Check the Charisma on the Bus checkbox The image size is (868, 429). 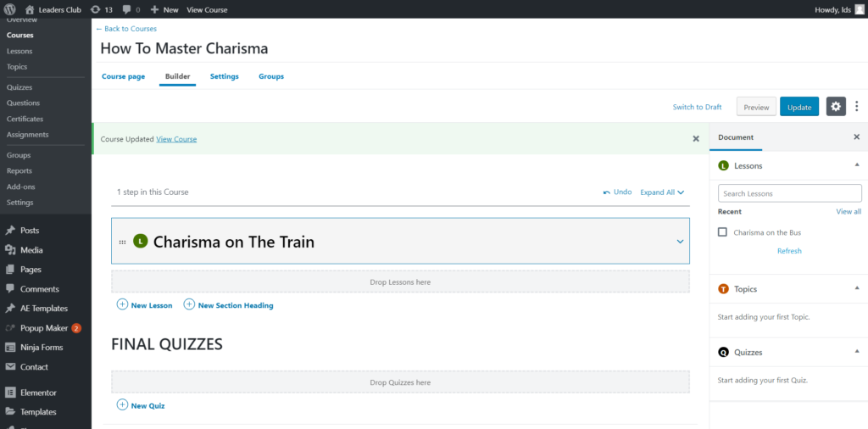tap(722, 231)
